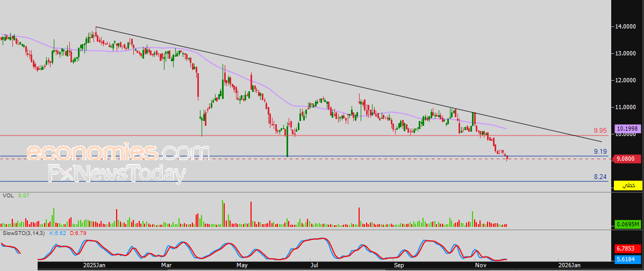Select the 9.0800 current price tag
The image size is (644, 271).
626,159
